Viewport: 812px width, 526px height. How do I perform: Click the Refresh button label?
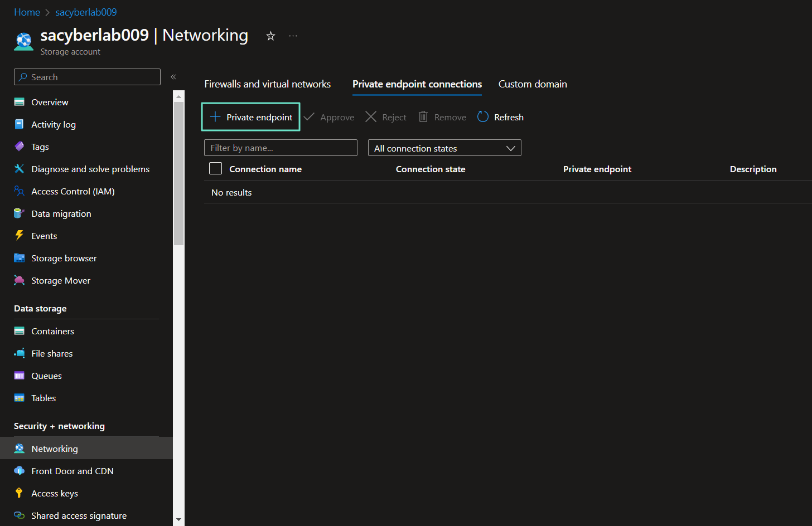(509, 117)
